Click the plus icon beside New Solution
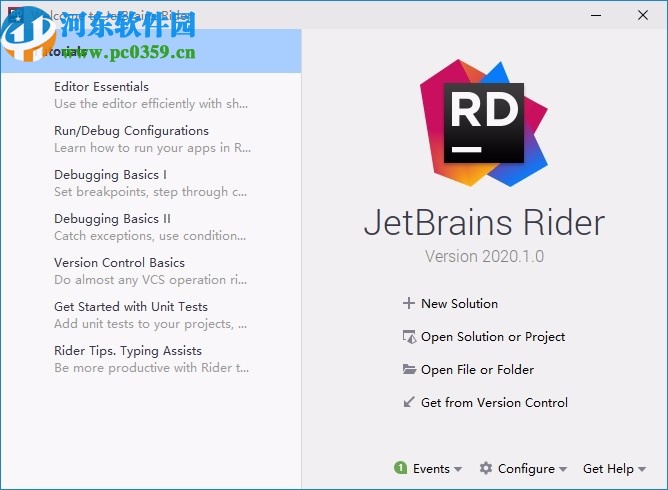This screenshot has height=490, width=668. (409, 303)
